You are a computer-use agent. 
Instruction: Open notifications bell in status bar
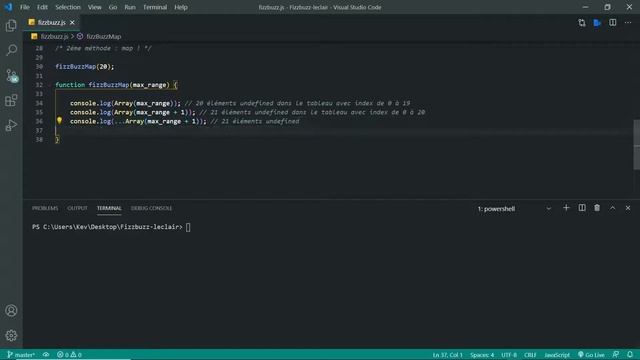pos(630,355)
